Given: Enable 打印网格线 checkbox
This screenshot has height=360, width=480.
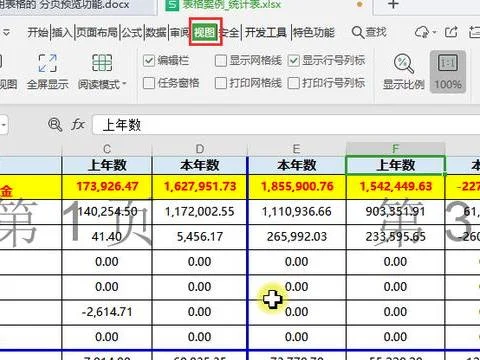Looking at the screenshot, I should click(221, 83).
